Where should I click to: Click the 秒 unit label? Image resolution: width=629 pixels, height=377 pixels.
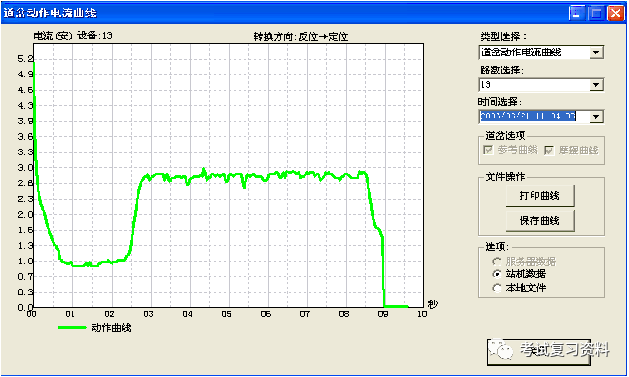[x=432, y=304]
